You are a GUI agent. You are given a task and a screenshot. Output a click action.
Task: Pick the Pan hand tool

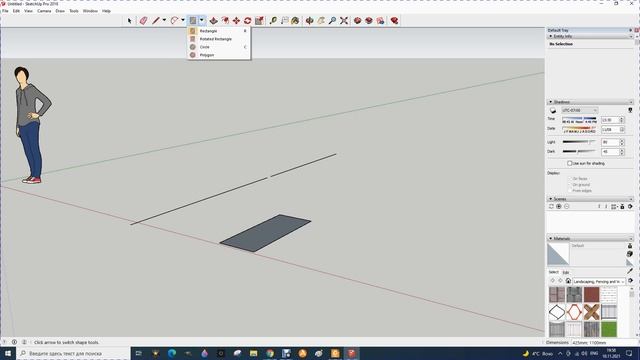tap(321, 20)
